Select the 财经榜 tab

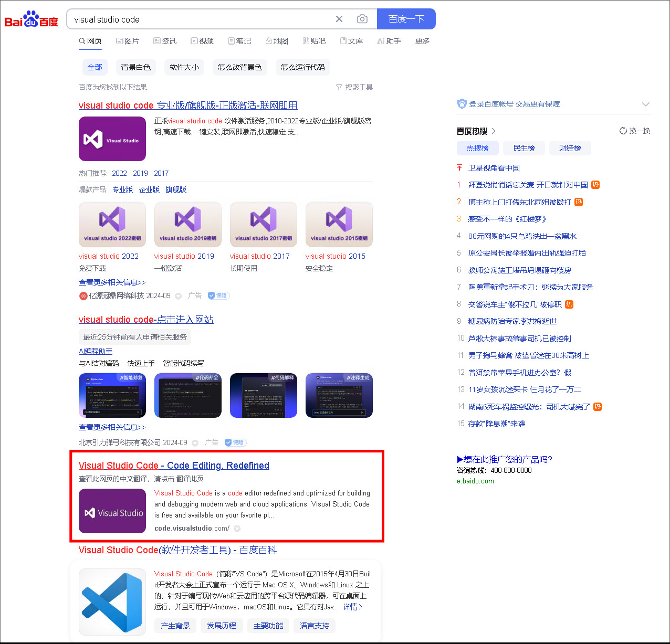click(x=570, y=148)
